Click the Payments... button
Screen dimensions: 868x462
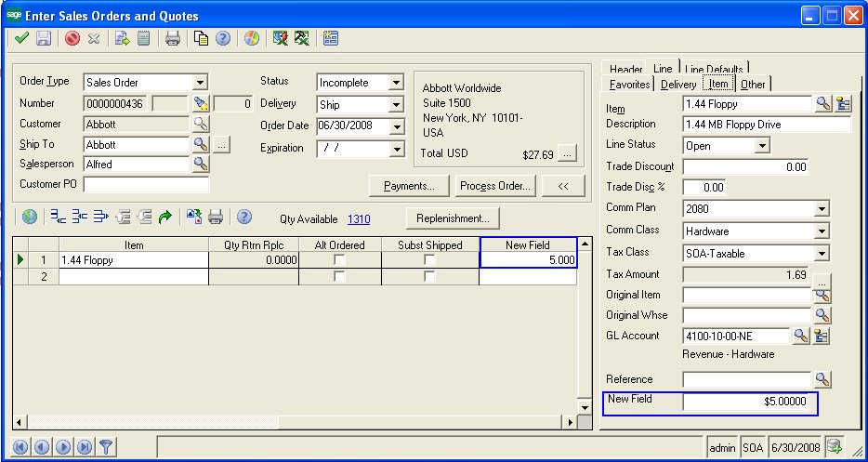409,186
